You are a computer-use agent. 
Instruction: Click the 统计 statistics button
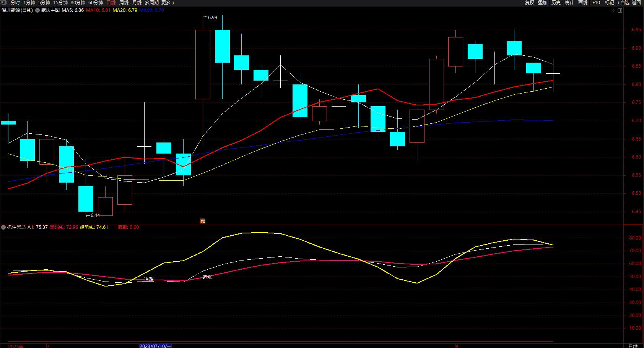(569, 3)
